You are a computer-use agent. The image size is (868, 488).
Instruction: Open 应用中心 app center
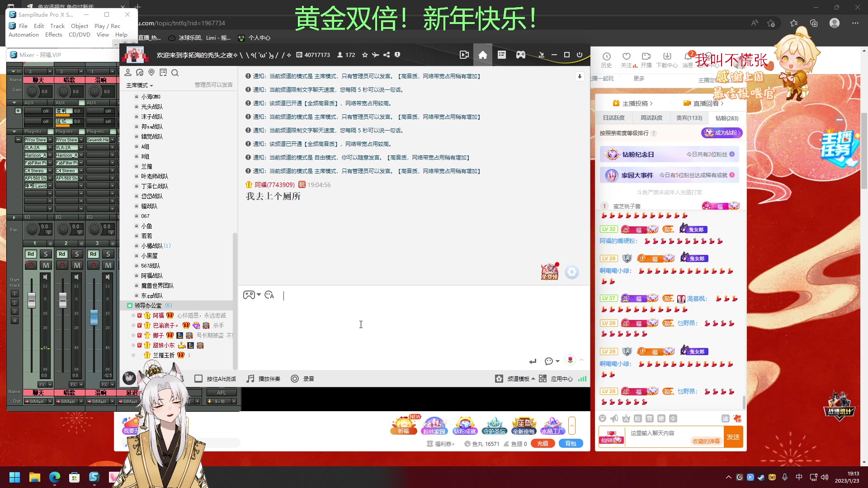pos(556,379)
